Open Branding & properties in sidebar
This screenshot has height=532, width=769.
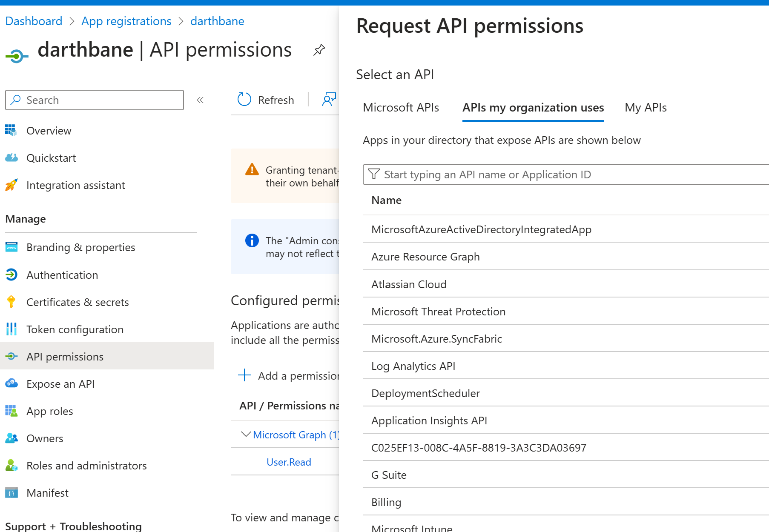pyautogui.click(x=81, y=247)
